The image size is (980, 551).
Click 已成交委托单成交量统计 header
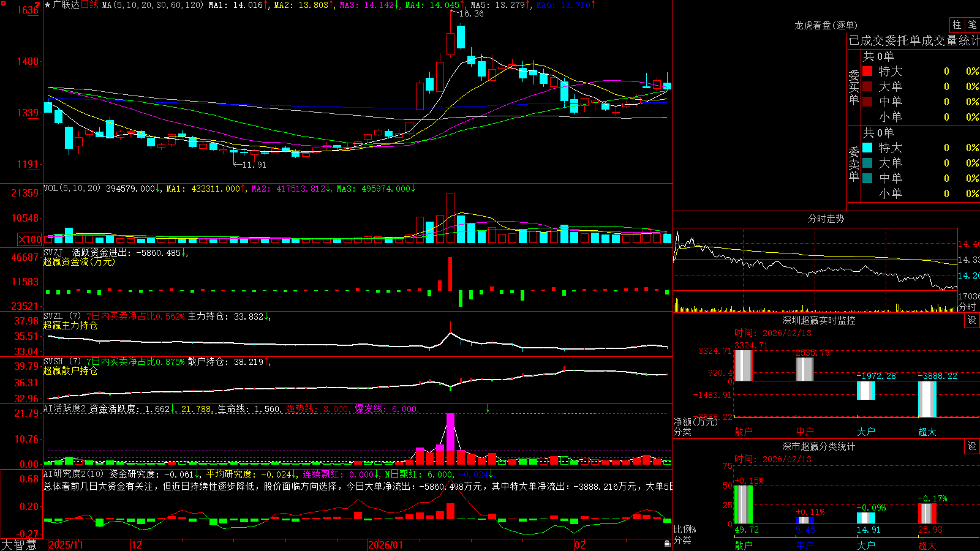(914, 40)
